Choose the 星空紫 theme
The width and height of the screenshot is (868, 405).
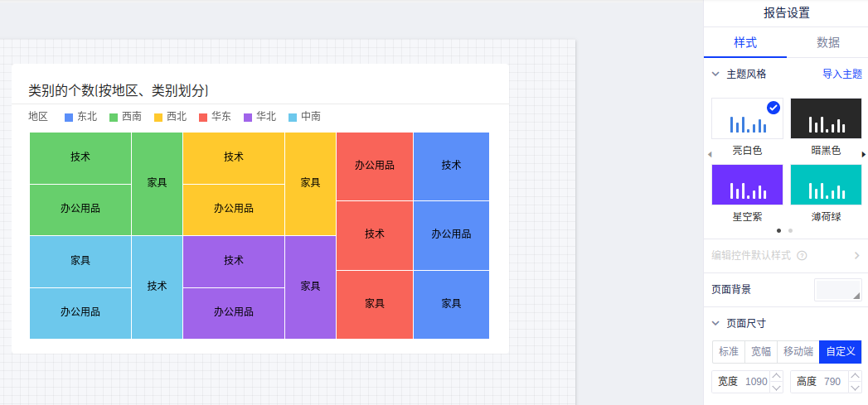pos(747,185)
